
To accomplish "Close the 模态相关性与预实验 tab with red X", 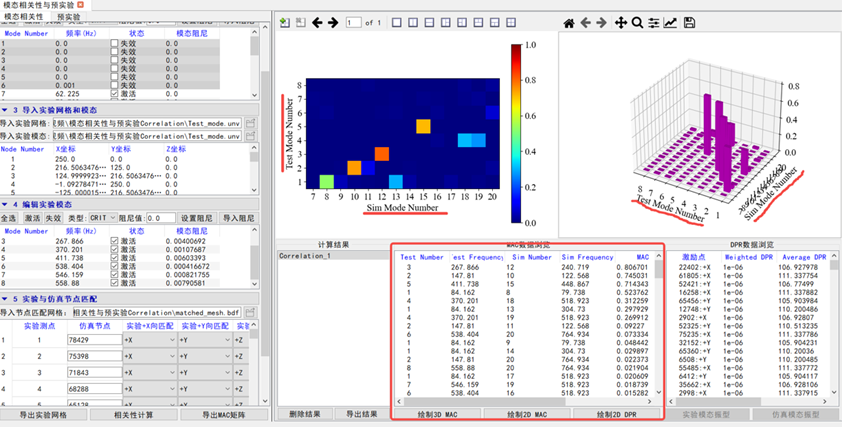I will pyautogui.click(x=81, y=4).
